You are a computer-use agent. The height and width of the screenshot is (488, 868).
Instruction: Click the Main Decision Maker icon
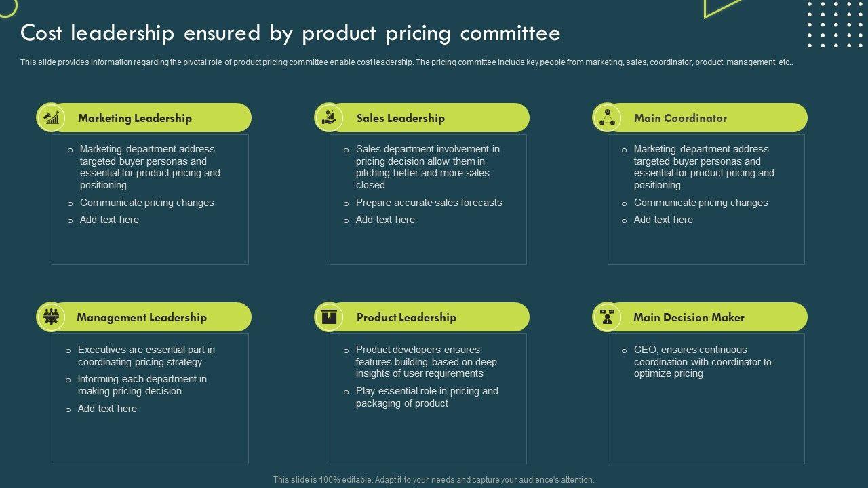(607, 317)
